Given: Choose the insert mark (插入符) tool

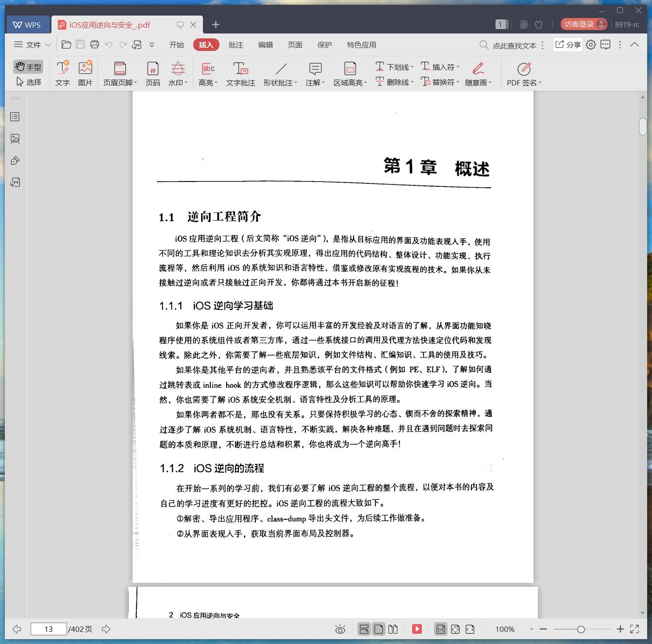Looking at the screenshot, I should coord(440,67).
